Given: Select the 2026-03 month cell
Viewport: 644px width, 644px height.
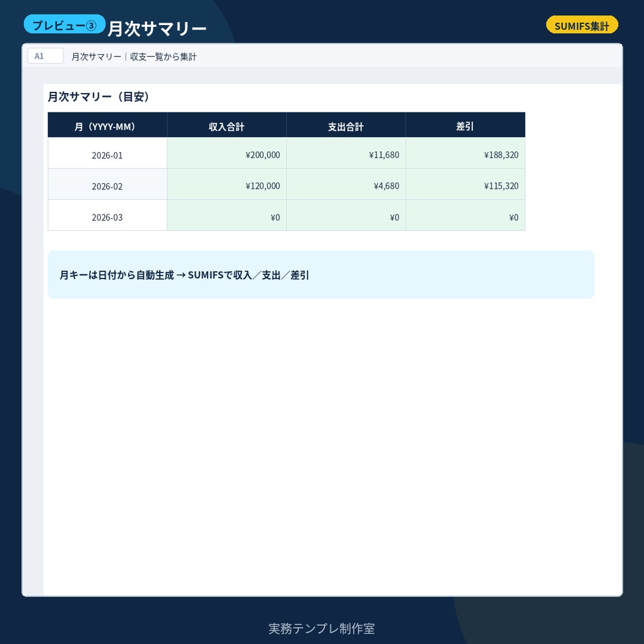Looking at the screenshot, I should coord(107,215).
